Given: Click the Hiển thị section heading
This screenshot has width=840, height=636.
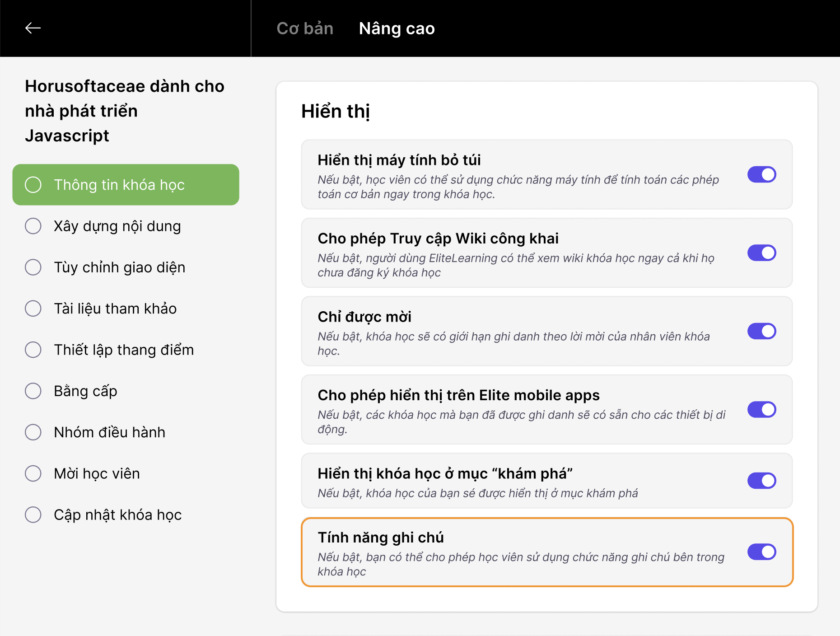Looking at the screenshot, I should click(x=336, y=111).
